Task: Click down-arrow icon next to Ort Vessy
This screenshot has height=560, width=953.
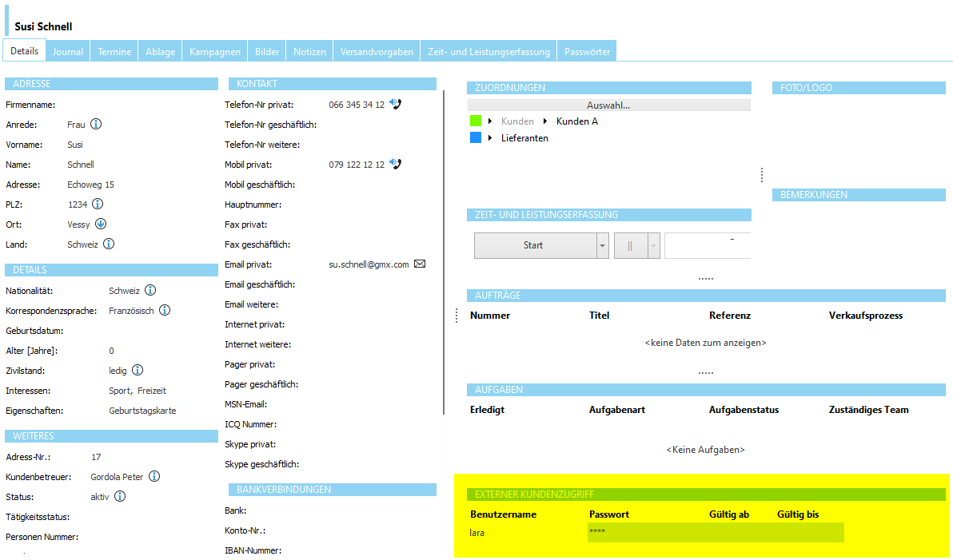Action: pyautogui.click(x=101, y=224)
